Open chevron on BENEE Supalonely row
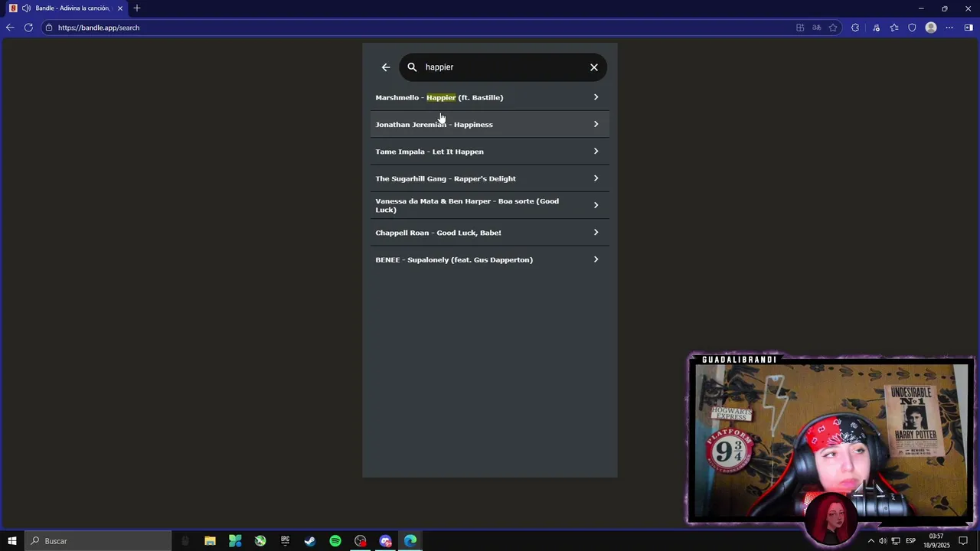980x551 pixels. [596, 259]
